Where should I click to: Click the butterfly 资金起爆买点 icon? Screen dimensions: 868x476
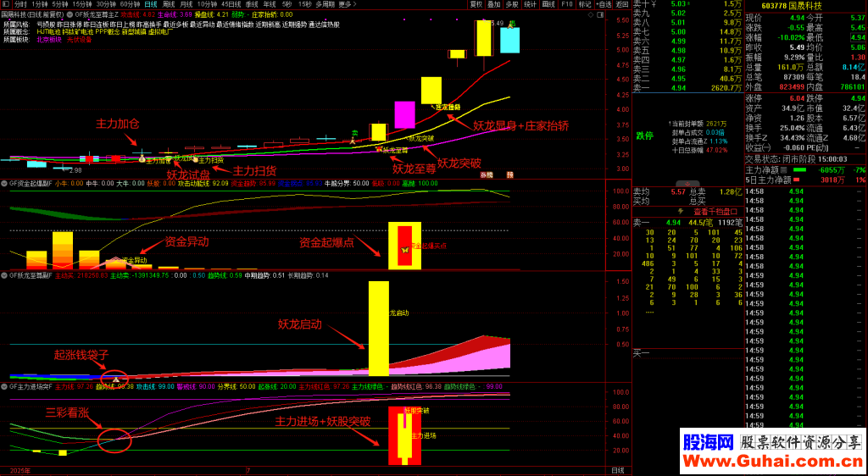[x=404, y=250]
